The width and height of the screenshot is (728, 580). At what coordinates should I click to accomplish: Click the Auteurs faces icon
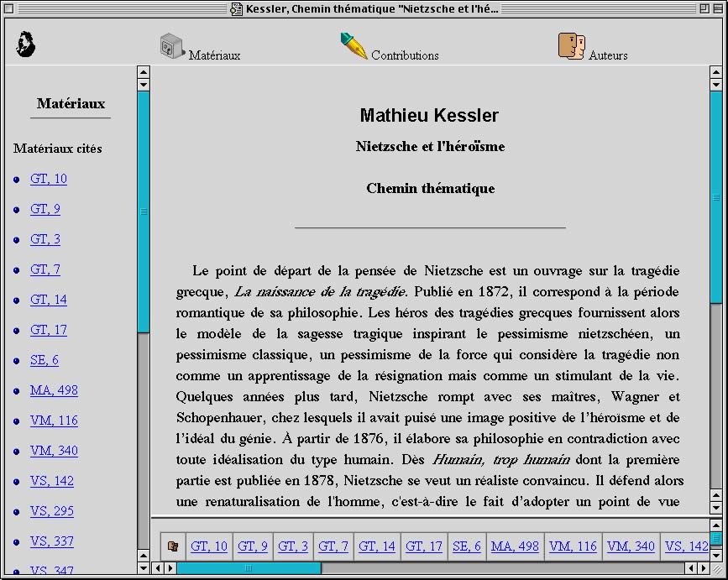pyautogui.click(x=572, y=46)
